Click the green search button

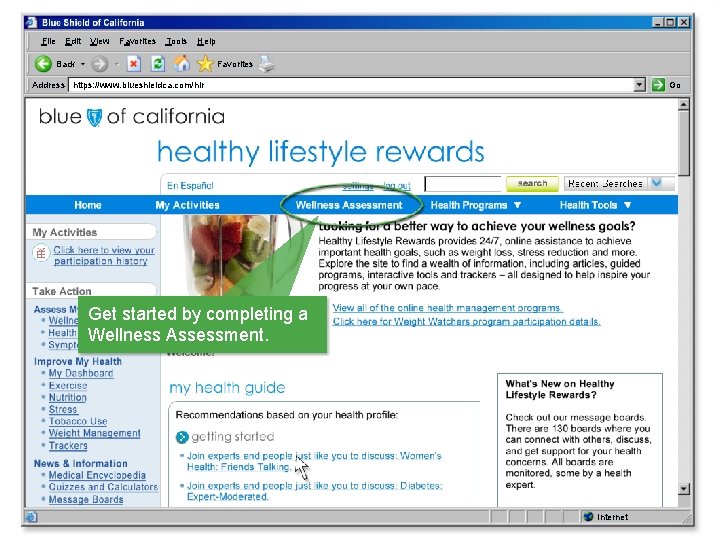tap(532, 183)
